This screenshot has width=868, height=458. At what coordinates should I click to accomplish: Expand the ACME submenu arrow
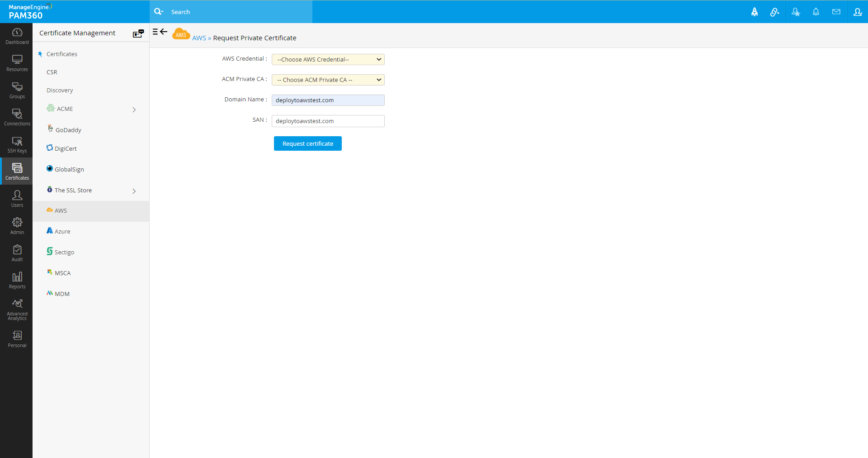(x=134, y=110)
